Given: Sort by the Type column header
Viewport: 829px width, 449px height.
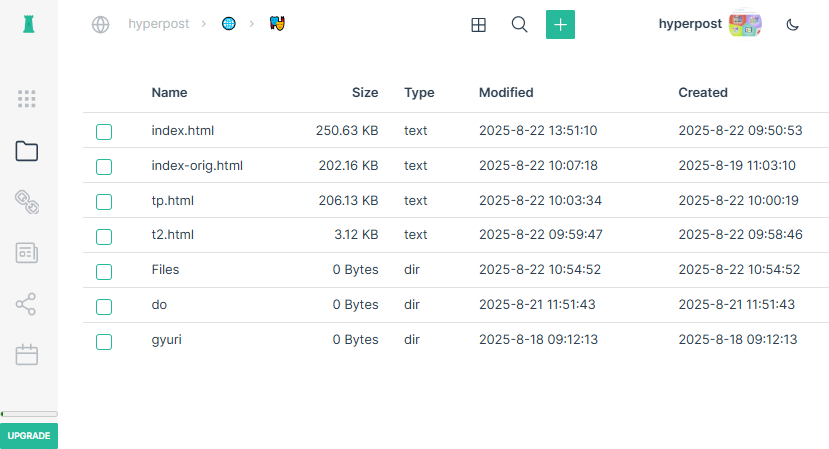Looking at the screenshot, I should [419, 93].
